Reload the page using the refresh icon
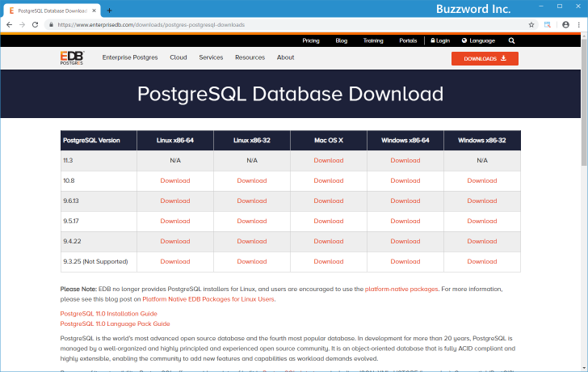 point(36,25)
